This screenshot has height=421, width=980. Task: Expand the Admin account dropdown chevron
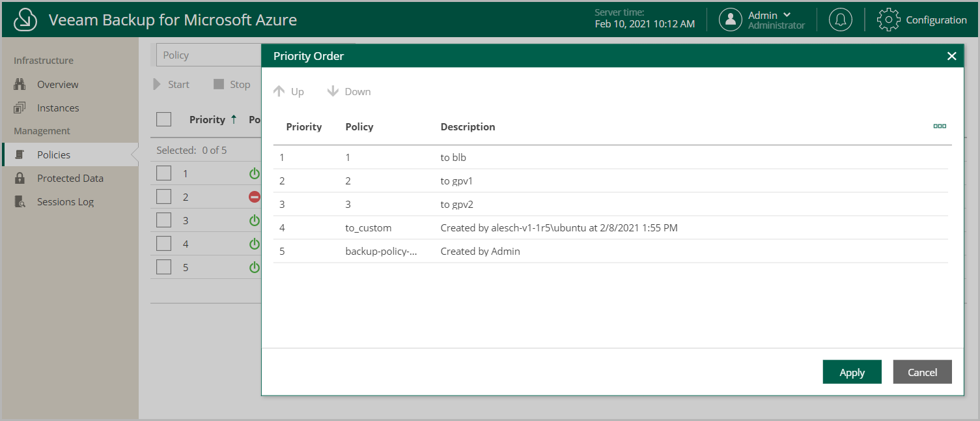pyautogui.click(x=787, y=14)
